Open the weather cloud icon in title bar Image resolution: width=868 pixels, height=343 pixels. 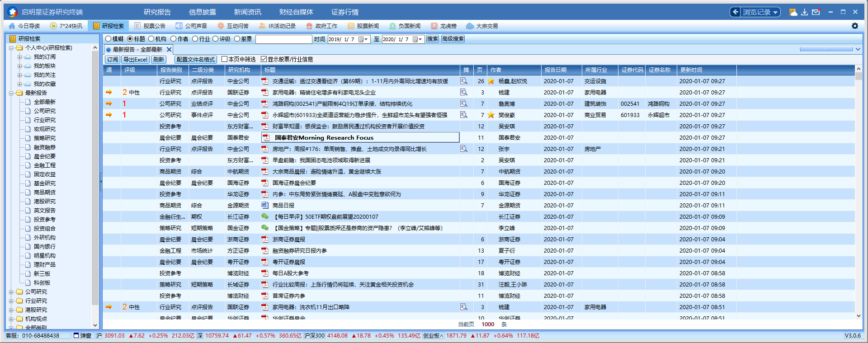(x=793, y=12)
